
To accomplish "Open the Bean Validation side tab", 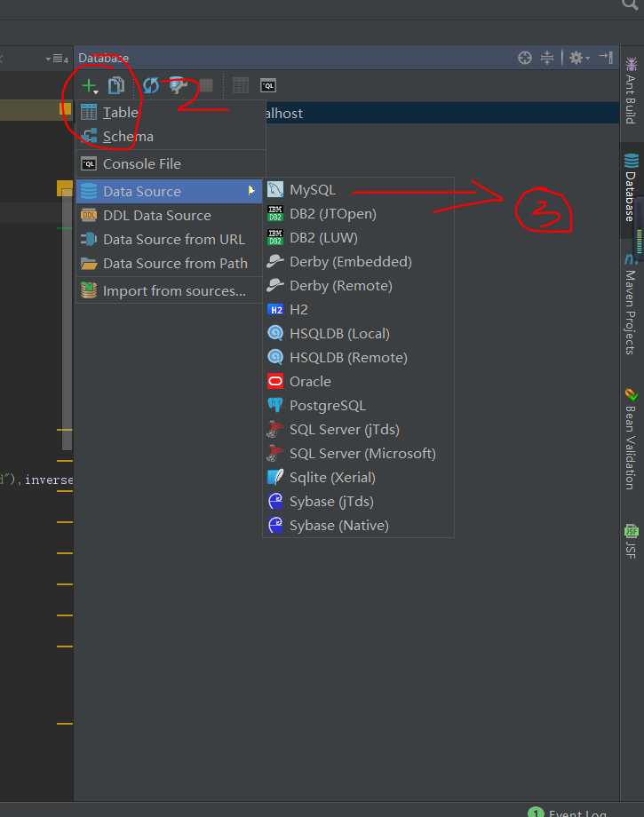I will (631, 439).
